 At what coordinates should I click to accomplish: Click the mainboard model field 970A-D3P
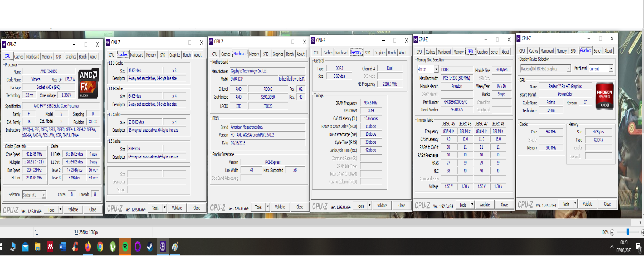coord(254,79)
